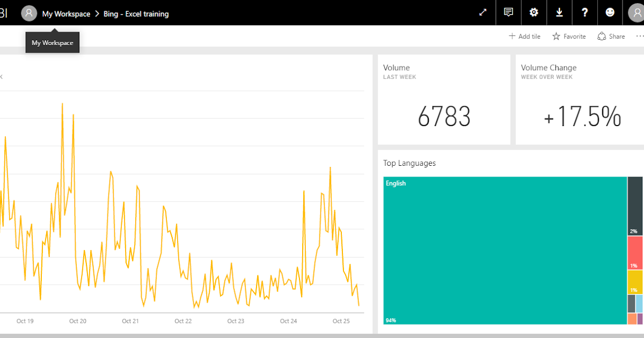Enter full screen mode with the diagonal arrows icon
The image size is (644, 338).
[482, 12]
